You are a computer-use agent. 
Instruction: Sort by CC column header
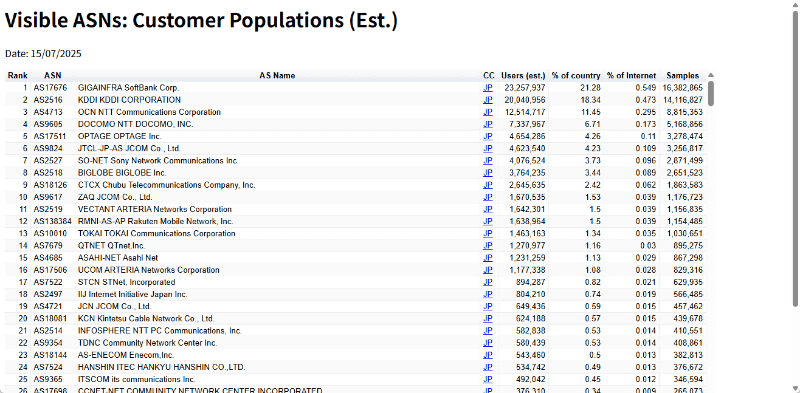click(488, 76)
